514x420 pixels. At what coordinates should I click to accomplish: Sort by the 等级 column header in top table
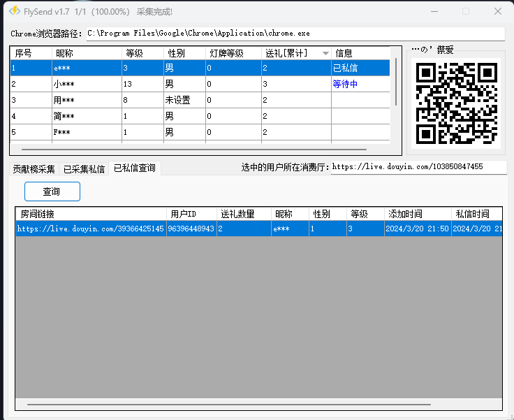pyautogui.click(x=142, y=53)
